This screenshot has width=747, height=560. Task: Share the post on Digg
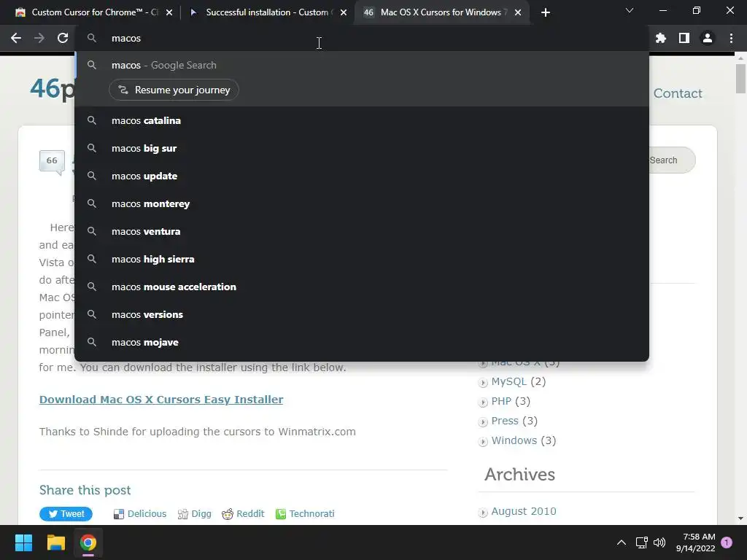(194, 514)
